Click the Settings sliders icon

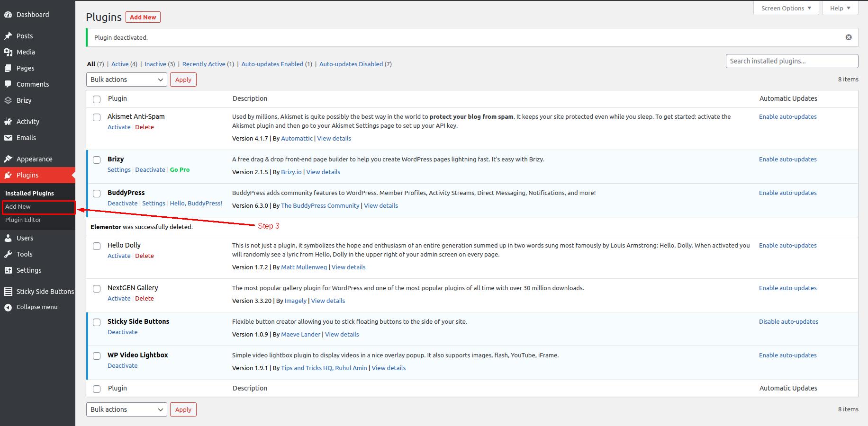(8, 270)
